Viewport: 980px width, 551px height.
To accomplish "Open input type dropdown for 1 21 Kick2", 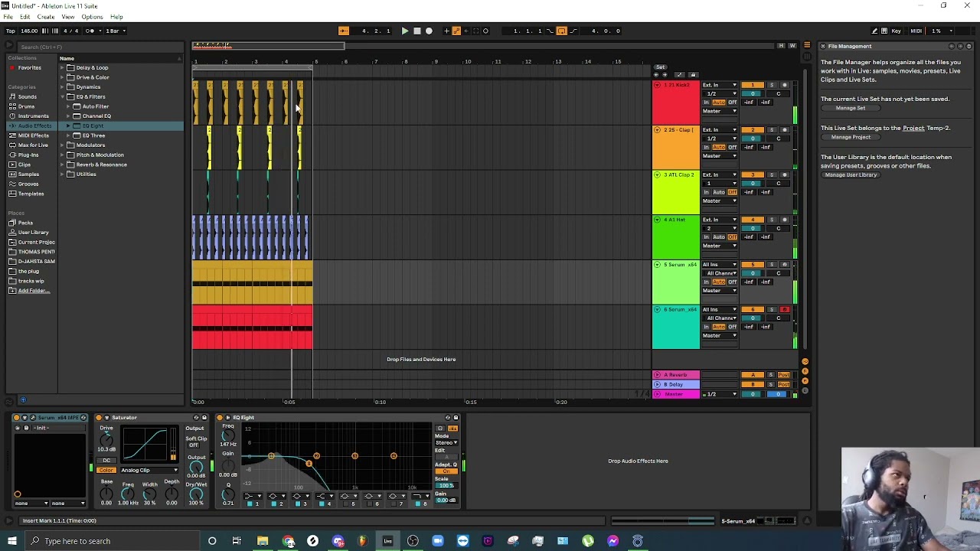I will 720,85.
